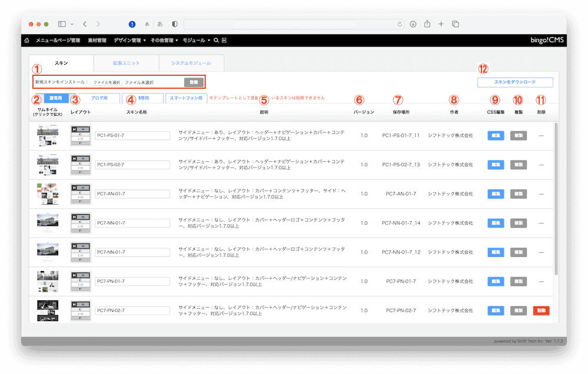Click the blue password manager extension icon

click(x=132, y=24)
